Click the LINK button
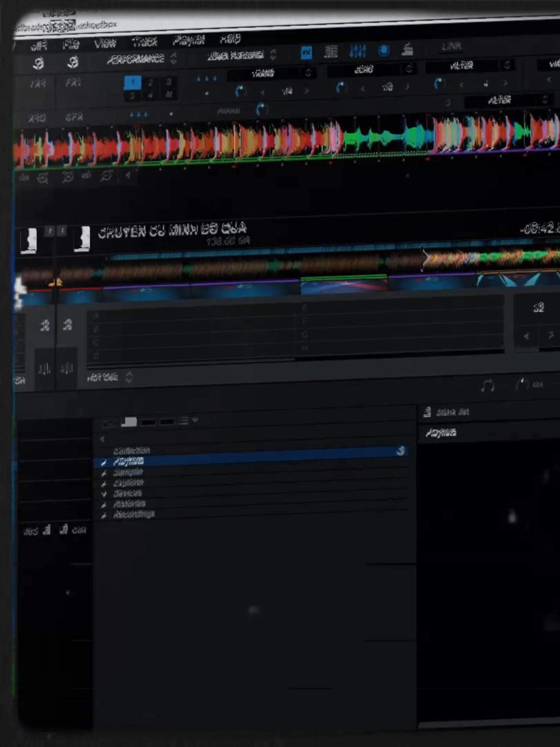The image size is (560, 747). click(452, 47)
